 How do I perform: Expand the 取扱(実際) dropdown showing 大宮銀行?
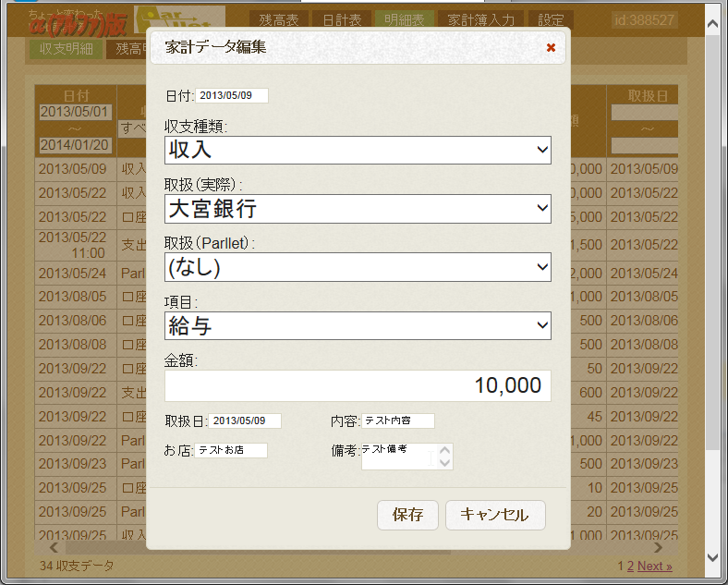click(358, 209)
